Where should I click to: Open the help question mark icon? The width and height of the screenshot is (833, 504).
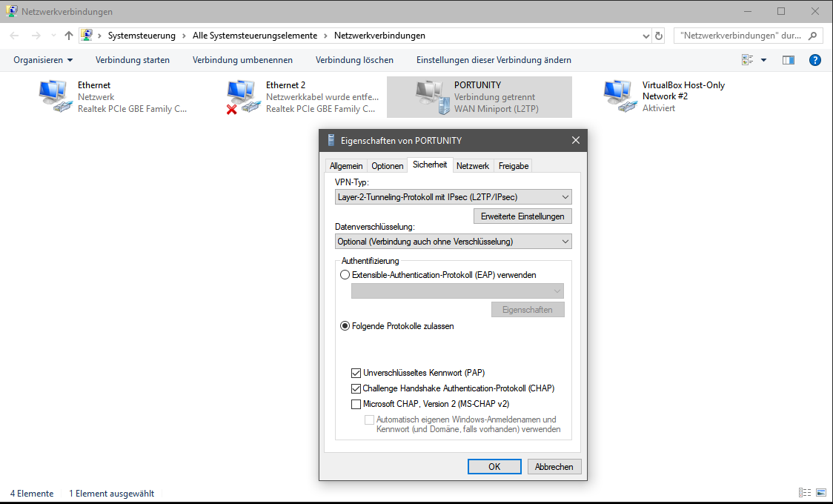click(x=814, y=60)
